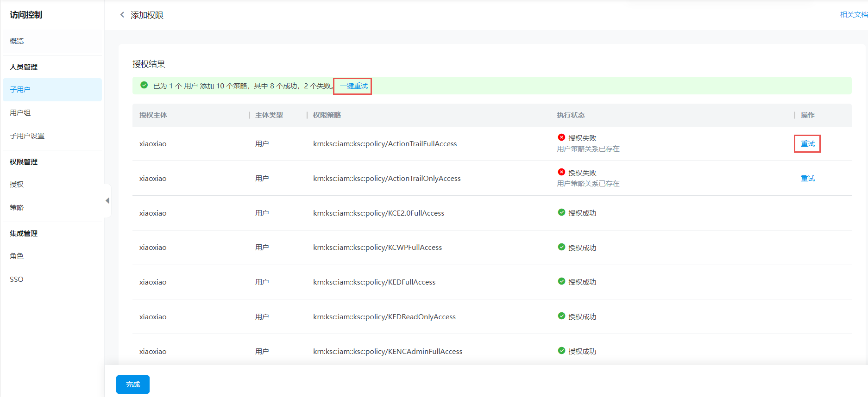Open the SSO sidebar item
This screenshot has height=397, width=868.
(17, 279)
